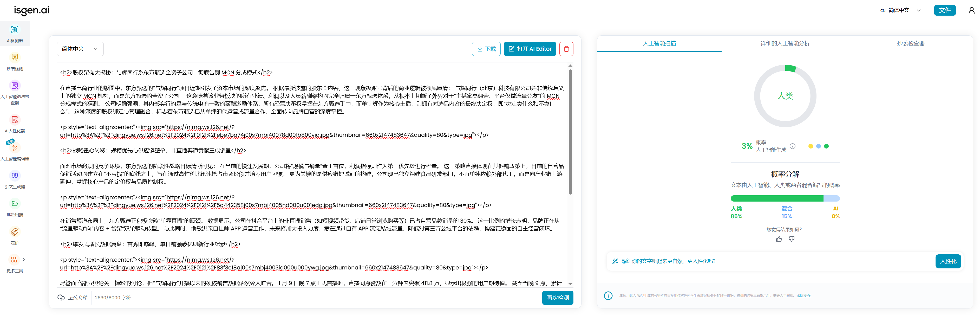Give thumbs up feedback on result

(x=779, y=239)
